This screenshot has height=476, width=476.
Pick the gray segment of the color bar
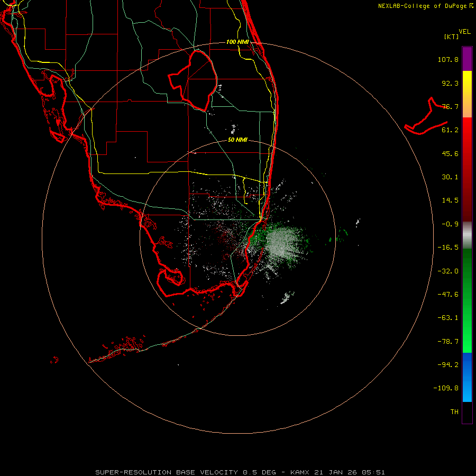coord(467,235)
